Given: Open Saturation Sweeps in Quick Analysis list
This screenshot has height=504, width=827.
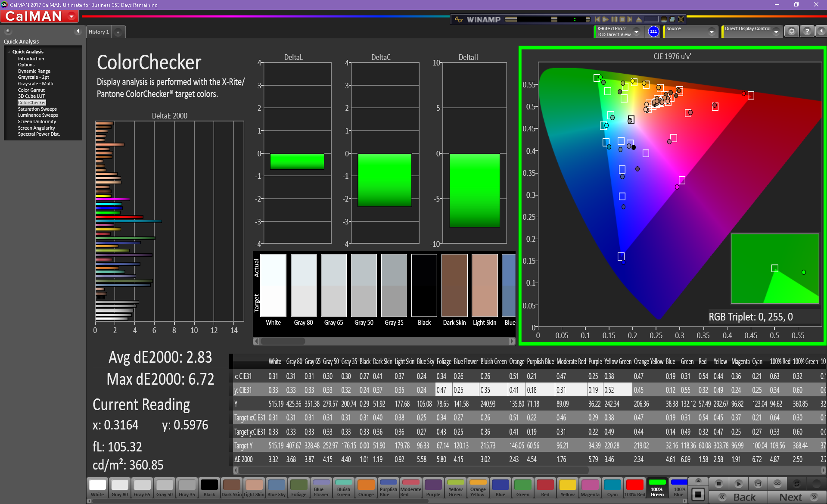Looking at the screenshot, I should (x=37, y=109).
